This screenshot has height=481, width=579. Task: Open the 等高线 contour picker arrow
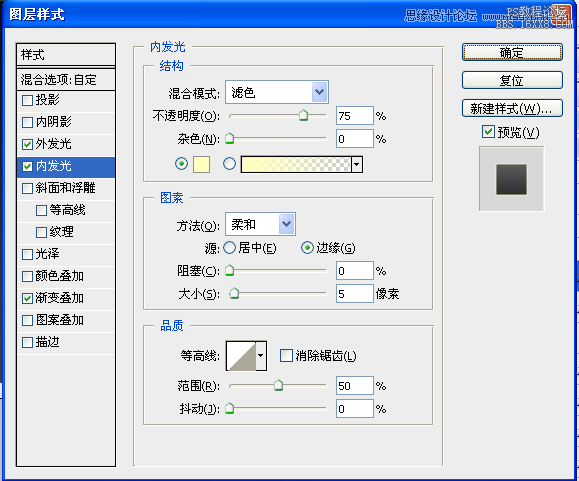pyautogui.click(x=261, y=356)
